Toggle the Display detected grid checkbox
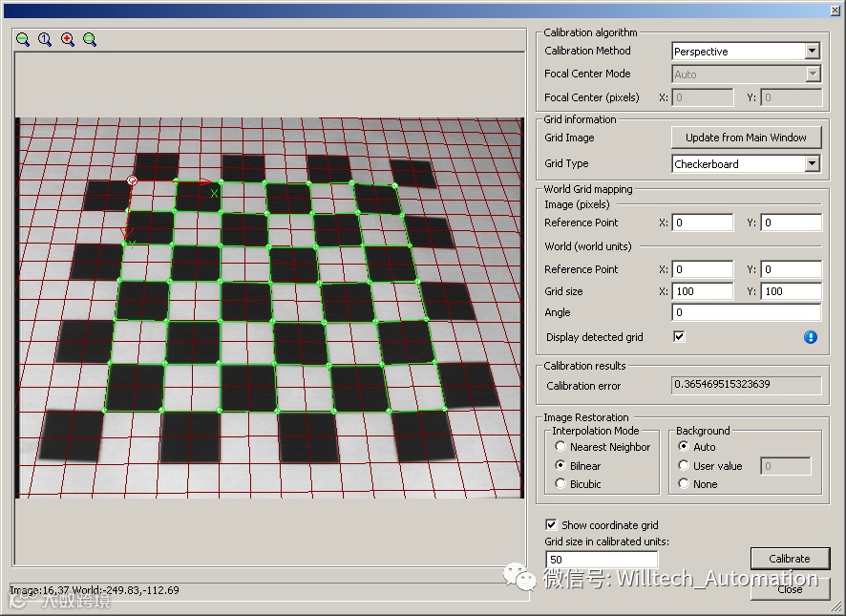This screenshot has height=616, width=846. (679, 337)
